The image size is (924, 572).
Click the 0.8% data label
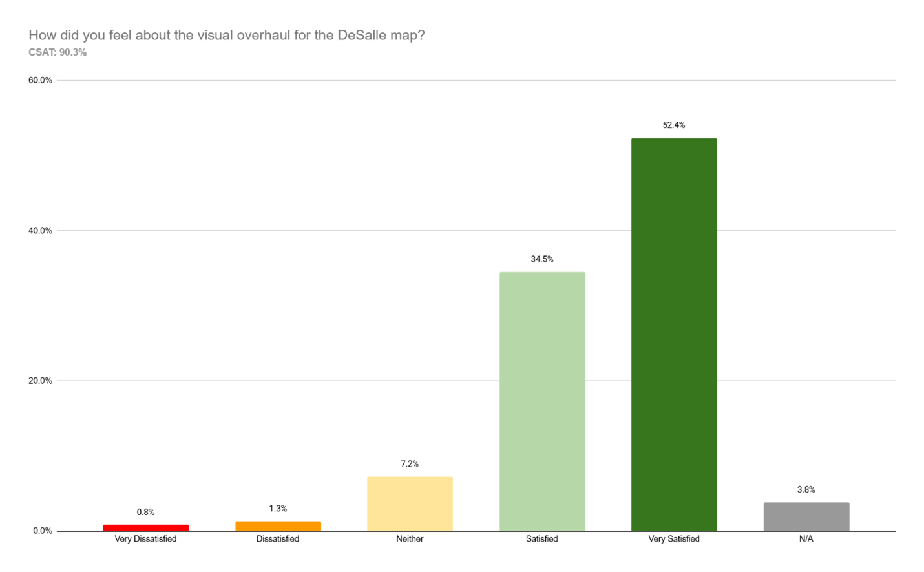(x=145, y=512)
